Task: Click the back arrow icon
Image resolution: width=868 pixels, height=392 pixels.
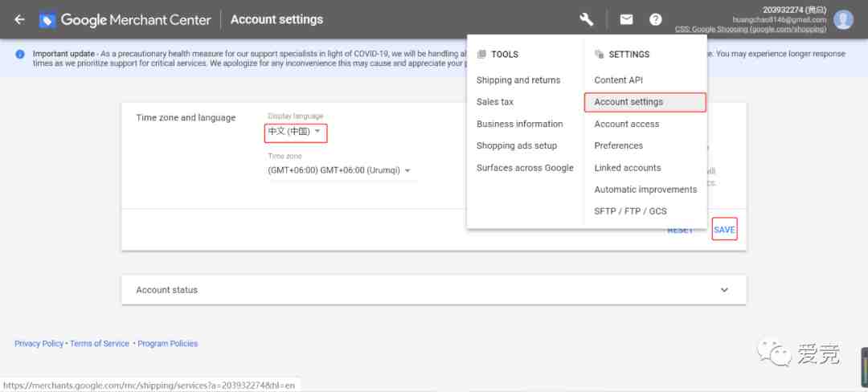Action: 19,20
